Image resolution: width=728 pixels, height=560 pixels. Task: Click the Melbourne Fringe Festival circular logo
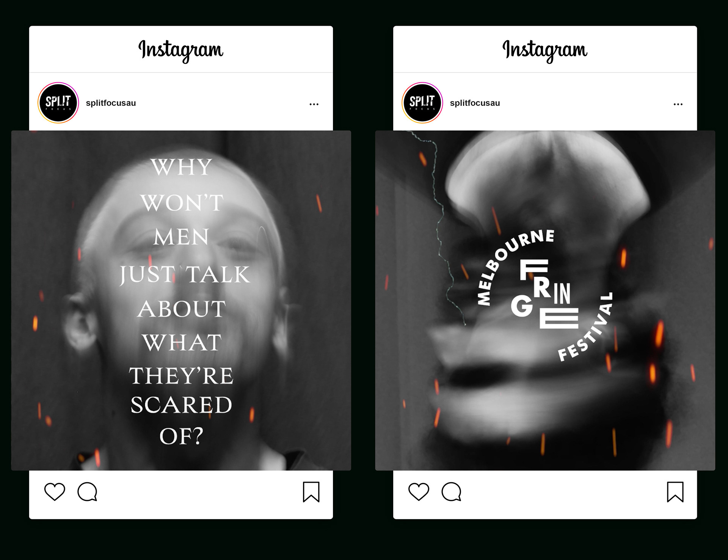pos(545,295)
